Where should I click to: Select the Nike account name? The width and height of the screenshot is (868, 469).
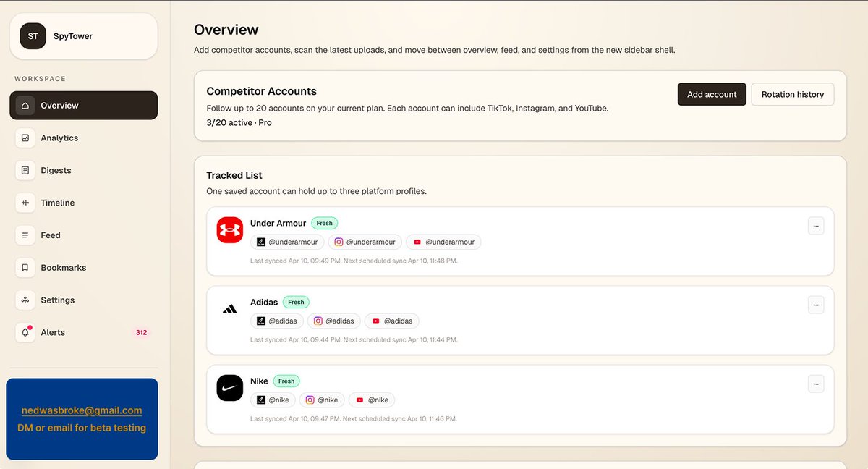click(x=259, y=381)
